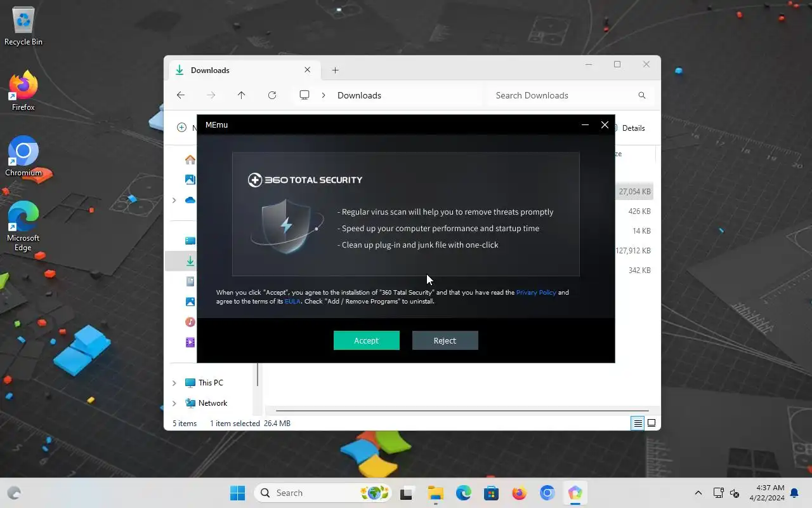Open the EULA link
The width and height of the screenshot is (812, 508).
[x=292, y=302]
